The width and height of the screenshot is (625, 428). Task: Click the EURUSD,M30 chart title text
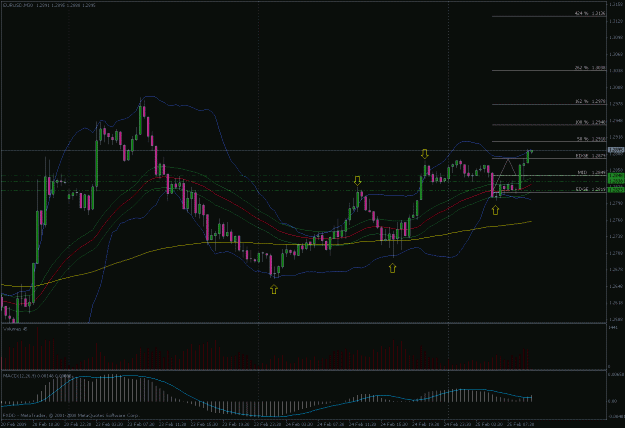coord(49,6)
